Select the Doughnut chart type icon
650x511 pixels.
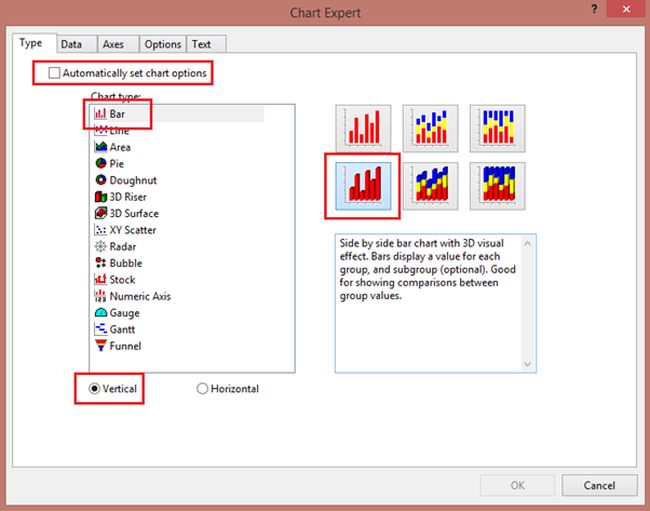tap(100, 180)
